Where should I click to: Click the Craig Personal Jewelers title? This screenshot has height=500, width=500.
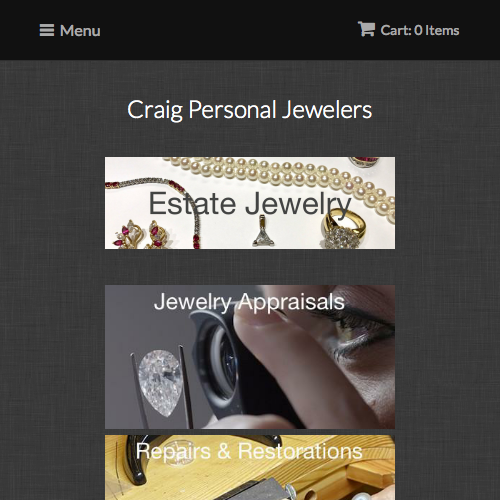(250, 110)
